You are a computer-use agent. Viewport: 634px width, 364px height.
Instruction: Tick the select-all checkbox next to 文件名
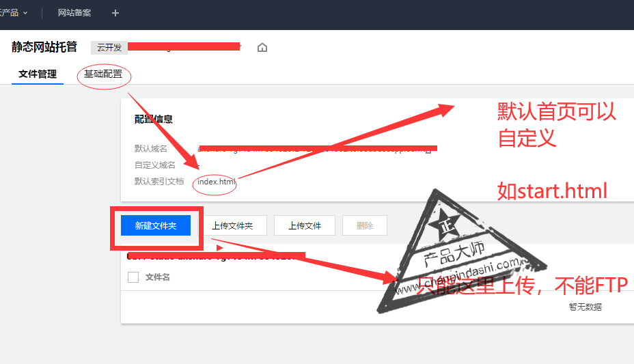133,277
